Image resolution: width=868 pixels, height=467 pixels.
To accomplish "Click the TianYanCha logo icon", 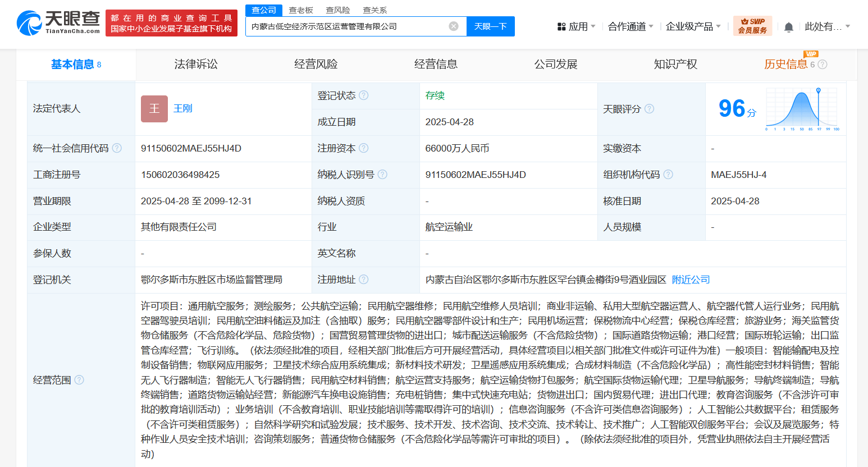I will pos(29,22).
